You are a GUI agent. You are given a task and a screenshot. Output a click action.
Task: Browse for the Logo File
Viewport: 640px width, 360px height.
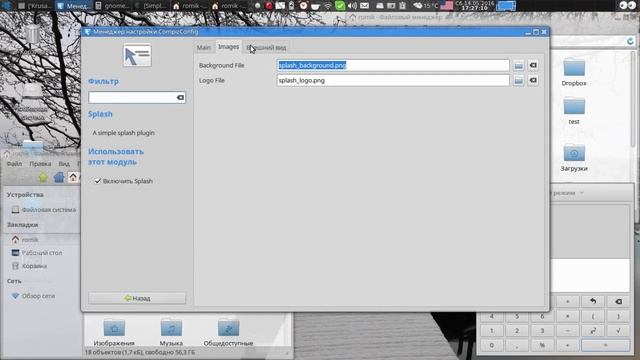(518, 80)
